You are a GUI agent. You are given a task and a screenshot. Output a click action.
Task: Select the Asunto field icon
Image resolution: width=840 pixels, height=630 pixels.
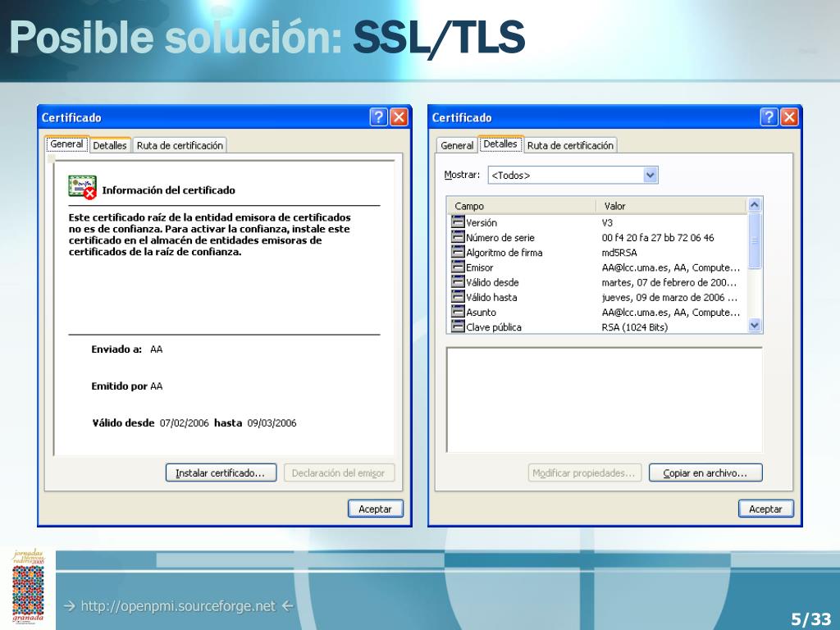(x=458, y=312)
